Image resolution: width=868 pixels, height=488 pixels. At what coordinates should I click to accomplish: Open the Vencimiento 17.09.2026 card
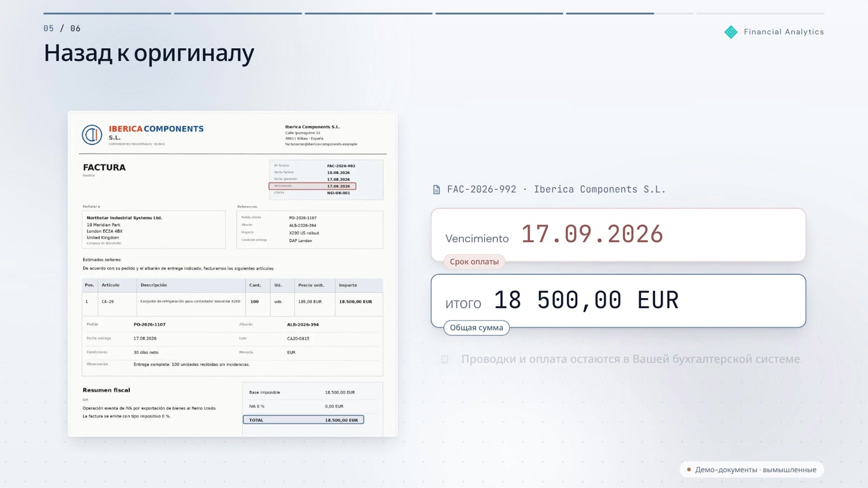point(618,235)
